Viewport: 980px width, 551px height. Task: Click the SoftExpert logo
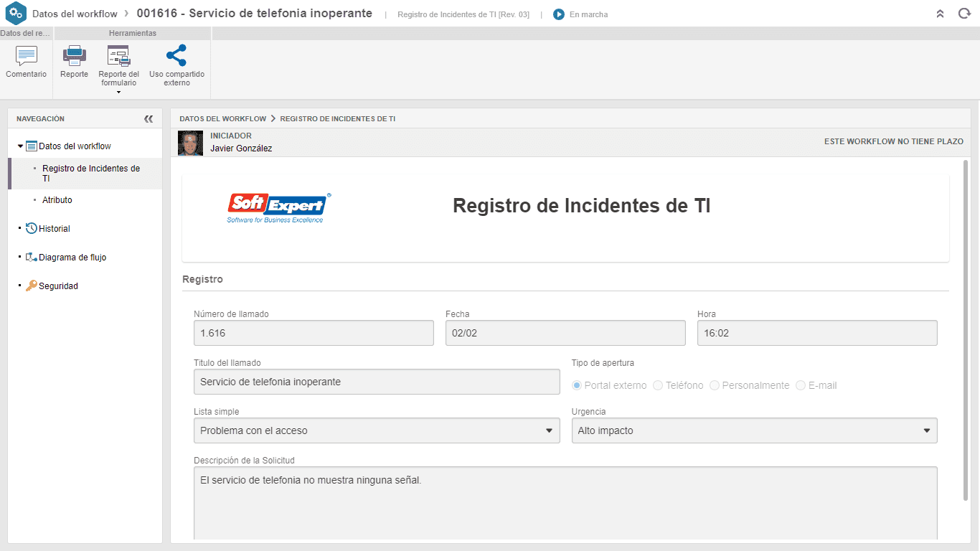coord(279,207)
